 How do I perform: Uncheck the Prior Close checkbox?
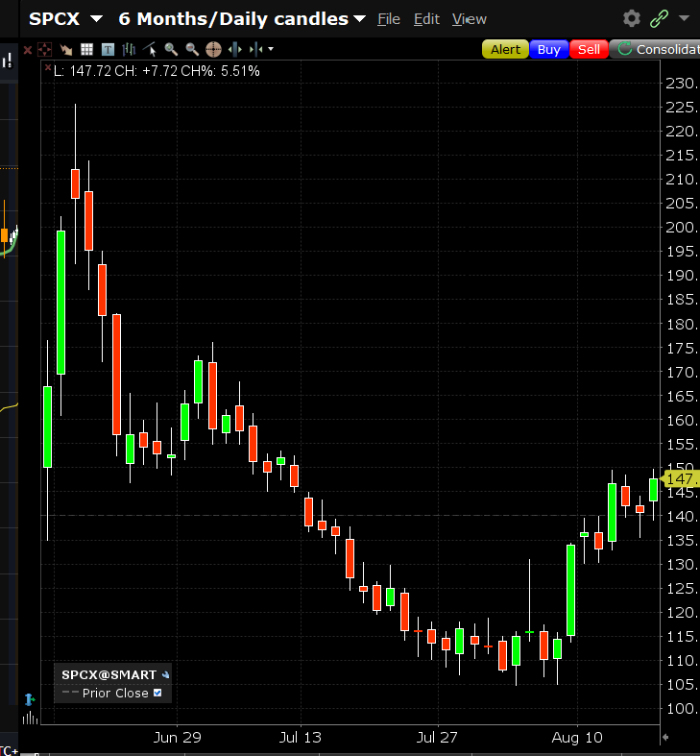(157, 693)
